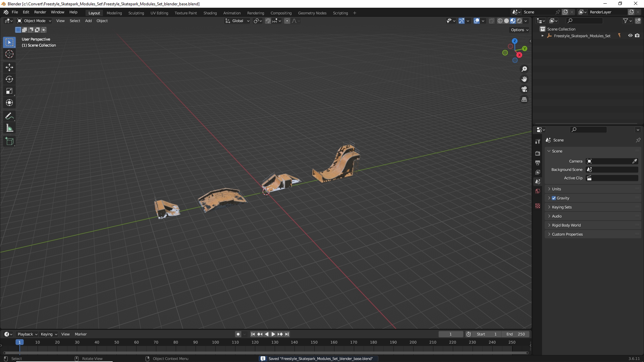Choose the Transform tool
Viewport: 644px width, 362px height.
coord(9,103)
